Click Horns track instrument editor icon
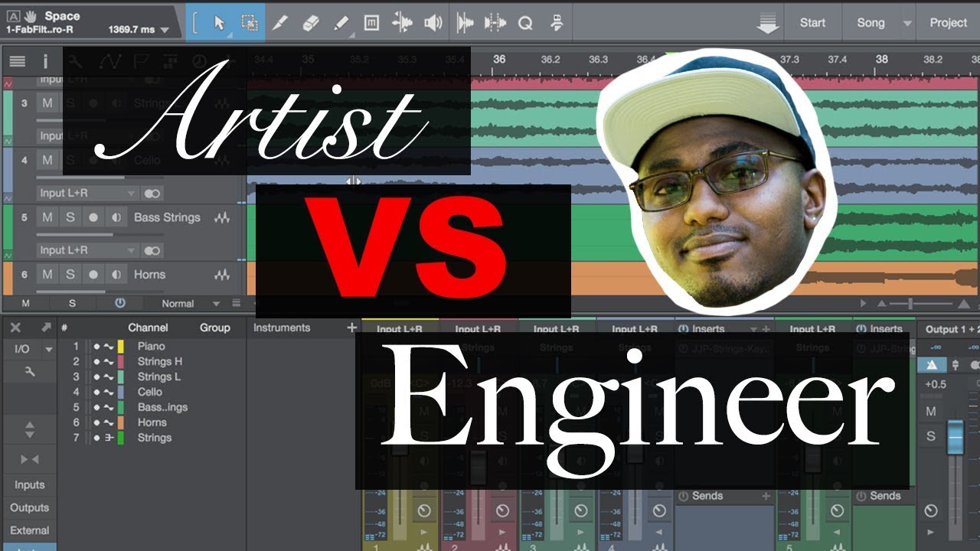Image resolution: width=980 pixels, height=551 pixels. tap(222, 275)
